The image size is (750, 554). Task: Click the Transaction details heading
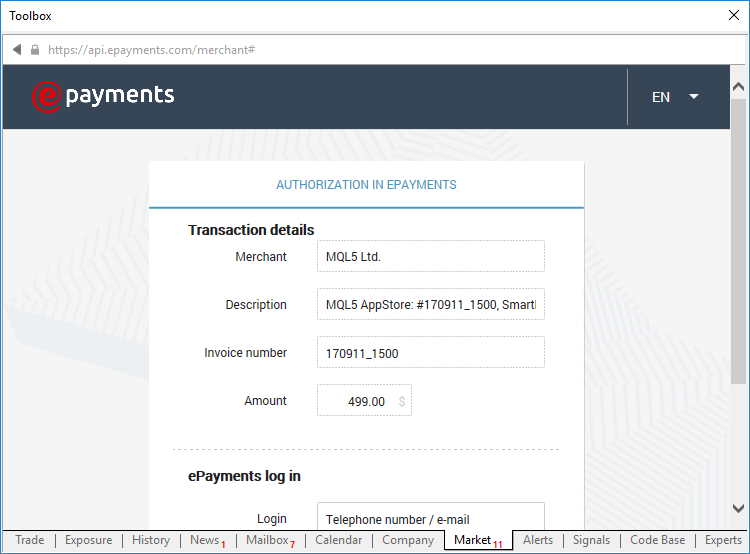[251, 230]
